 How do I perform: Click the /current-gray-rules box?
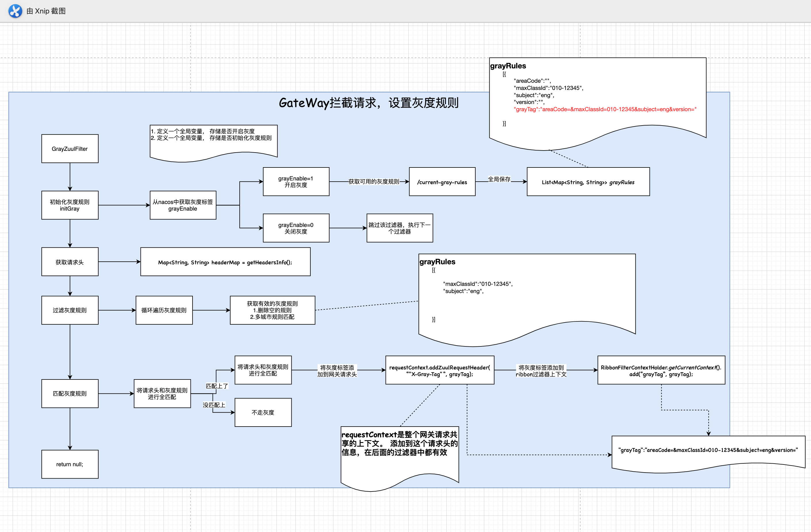442,182
